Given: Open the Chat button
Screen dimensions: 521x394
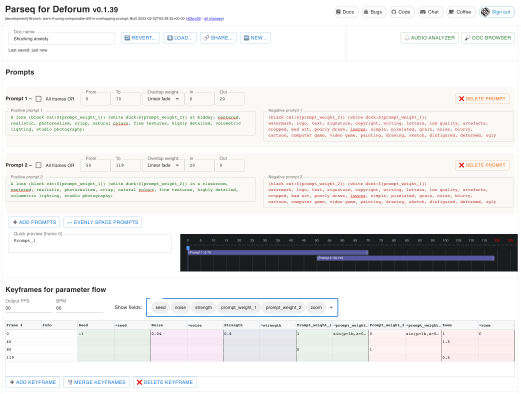Looking at the screenshot, I should coord(430,12).
